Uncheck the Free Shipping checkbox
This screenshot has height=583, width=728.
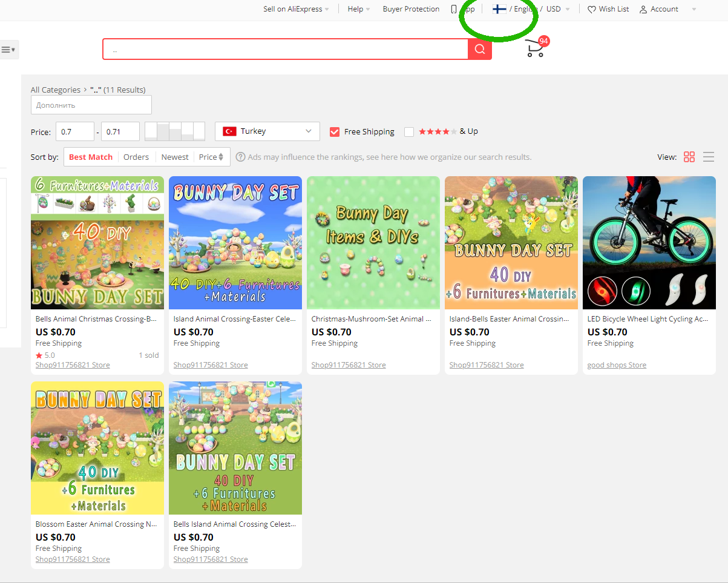point(335,131)
